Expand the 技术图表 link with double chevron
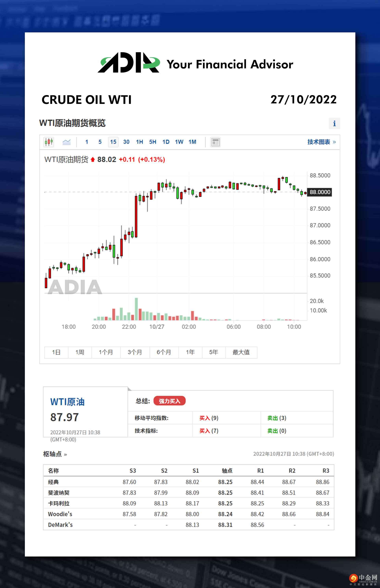The width and height of the screenshot is (380, 588). pyautogui.click(x=321, y=142)
